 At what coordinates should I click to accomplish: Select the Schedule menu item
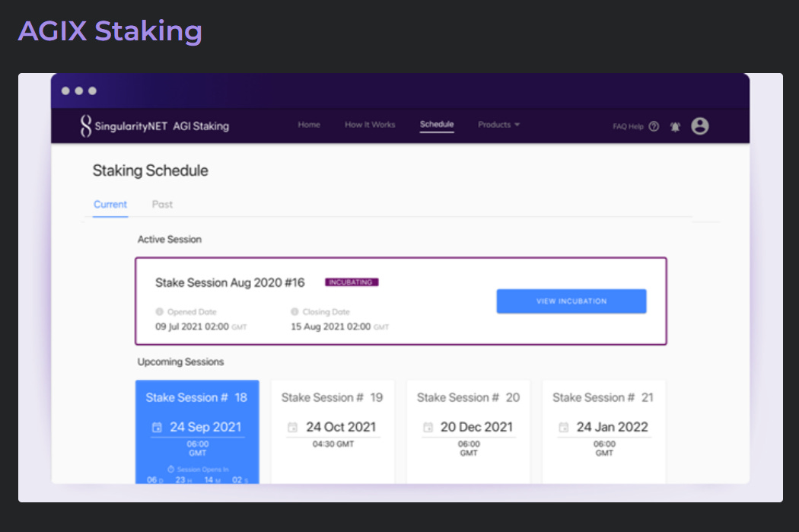(x=437, y=124)
